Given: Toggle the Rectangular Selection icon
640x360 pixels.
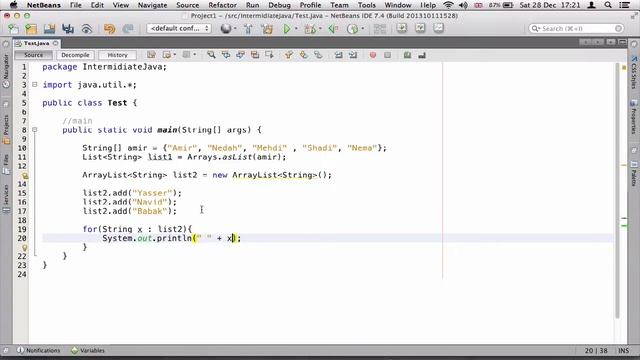Looking at the screenshot, I should 269,55.
